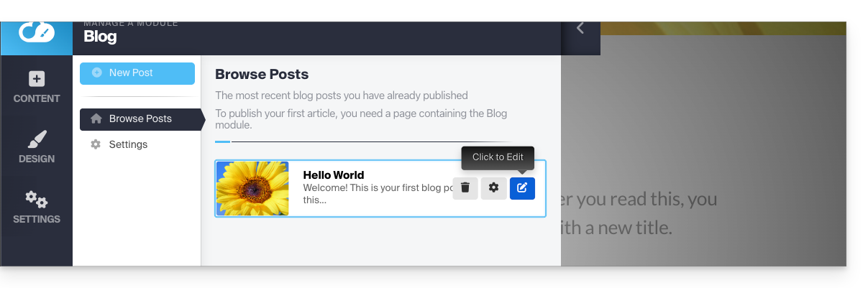
Task: Click the CONTENT label in the left sidebar
Action: [37, 98]
